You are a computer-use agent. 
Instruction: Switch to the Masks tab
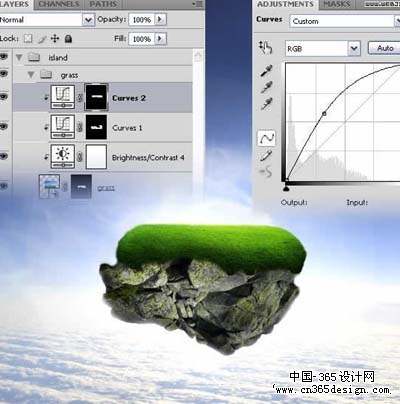point(337,4)
